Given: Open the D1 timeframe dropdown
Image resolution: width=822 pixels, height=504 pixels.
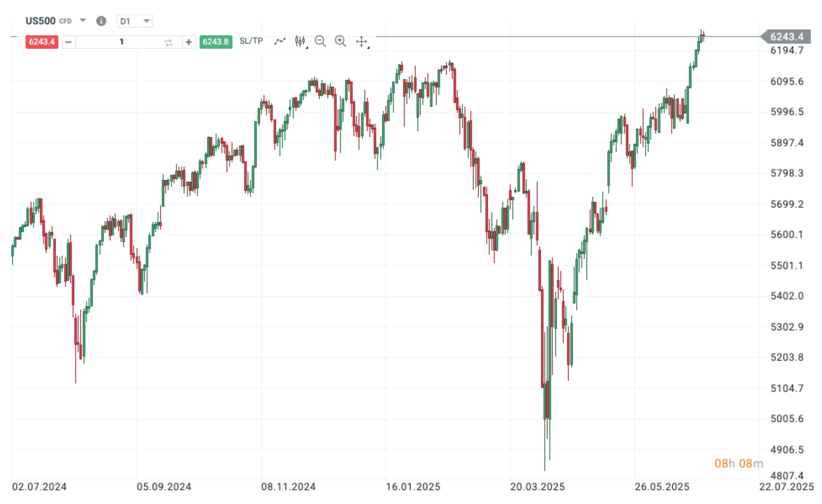Looking at the screenshot, I should (135, 21).
